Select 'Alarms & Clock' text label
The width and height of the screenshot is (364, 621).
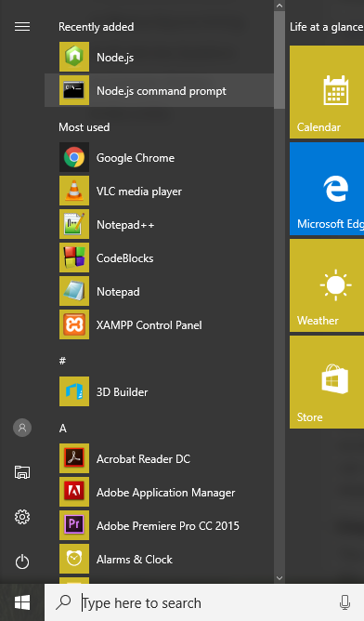[135, 560]
